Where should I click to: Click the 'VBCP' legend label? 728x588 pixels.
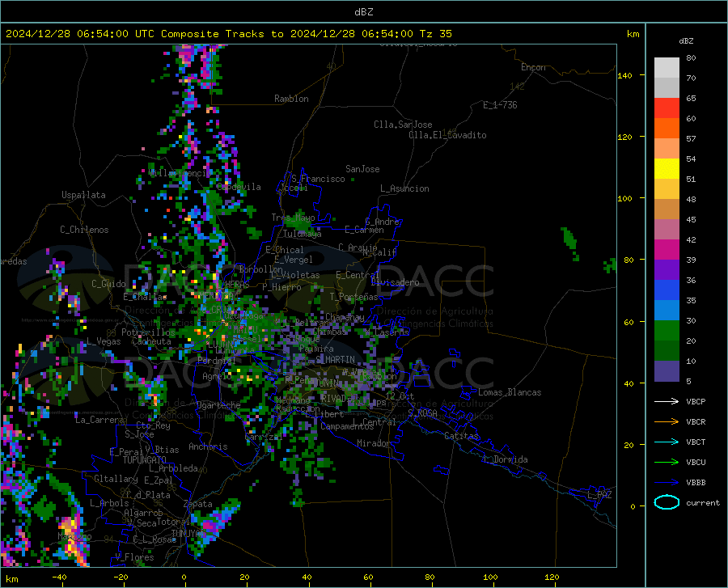pyautogui.click(x=696, y=401)
